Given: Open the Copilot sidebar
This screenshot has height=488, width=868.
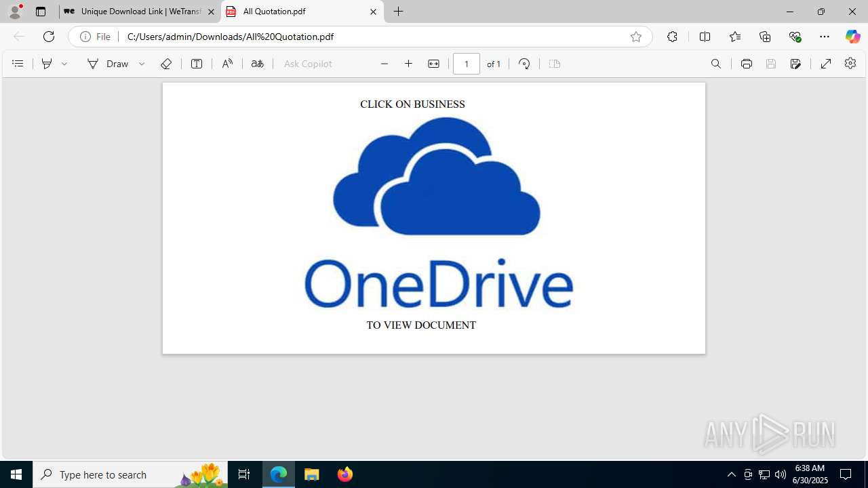Looking at the screenshot, I should 852,37.
